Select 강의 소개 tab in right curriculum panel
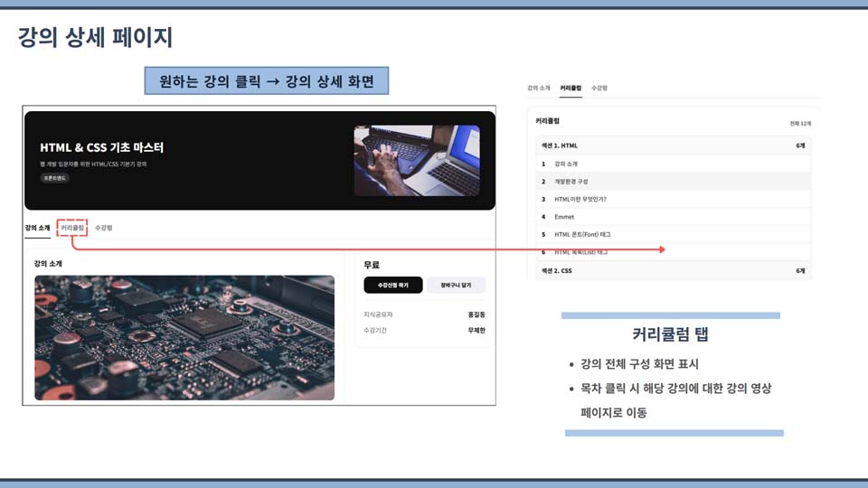The height and width of the screenshot is (488, 868). [538, 89]
